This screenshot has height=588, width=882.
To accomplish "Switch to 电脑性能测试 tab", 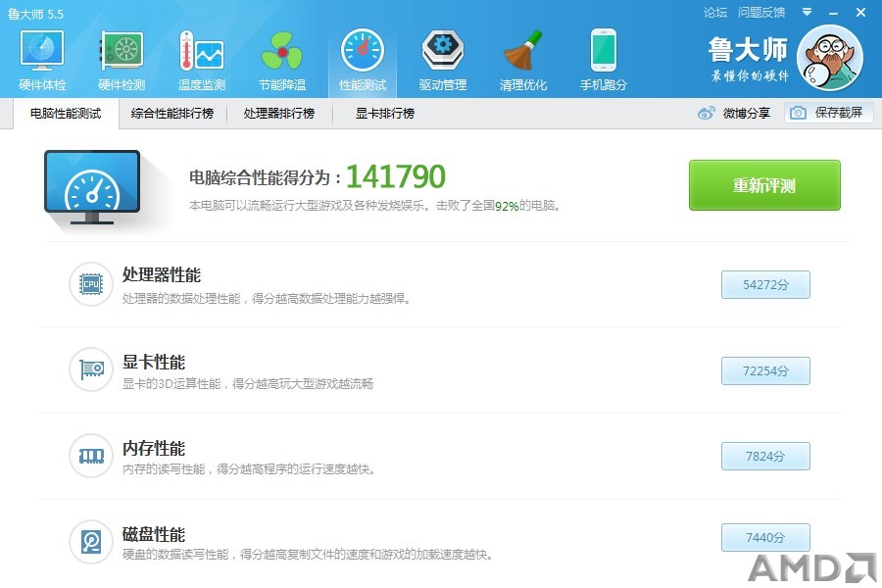I will pos(66,114).
